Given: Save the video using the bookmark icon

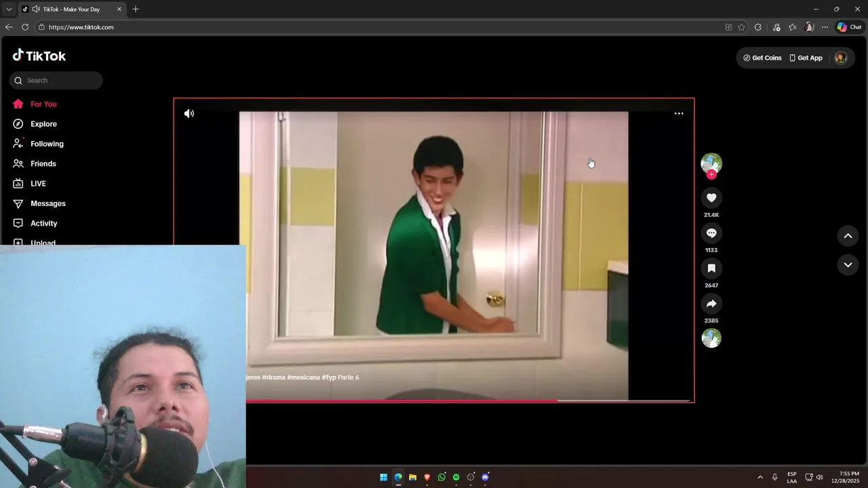Looking at the screenshot, I should tap(711, 268).
